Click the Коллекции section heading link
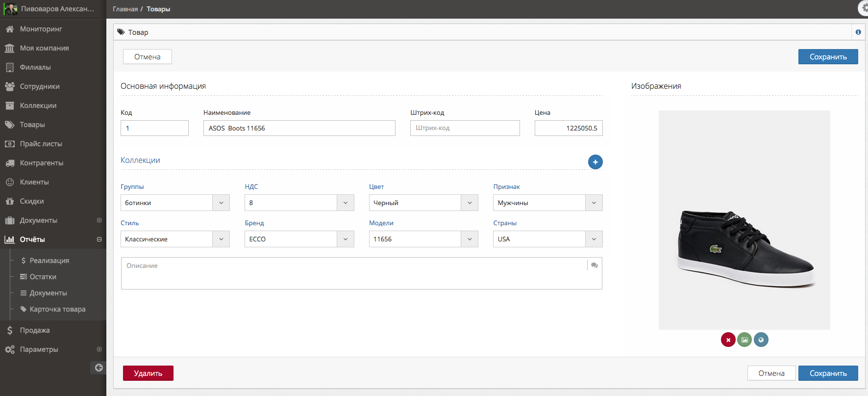868x396 pixels. (140, 160)
